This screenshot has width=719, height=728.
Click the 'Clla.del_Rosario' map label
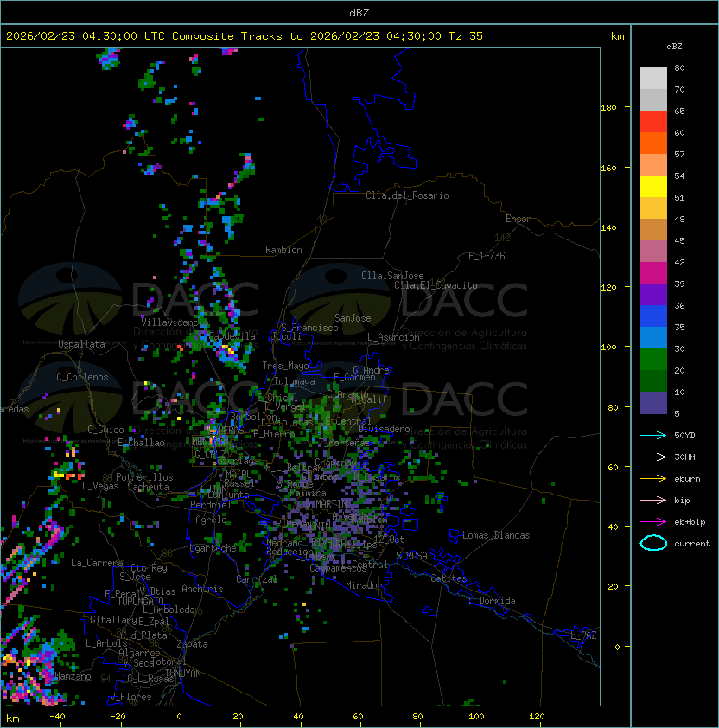(x=407, y=195)
